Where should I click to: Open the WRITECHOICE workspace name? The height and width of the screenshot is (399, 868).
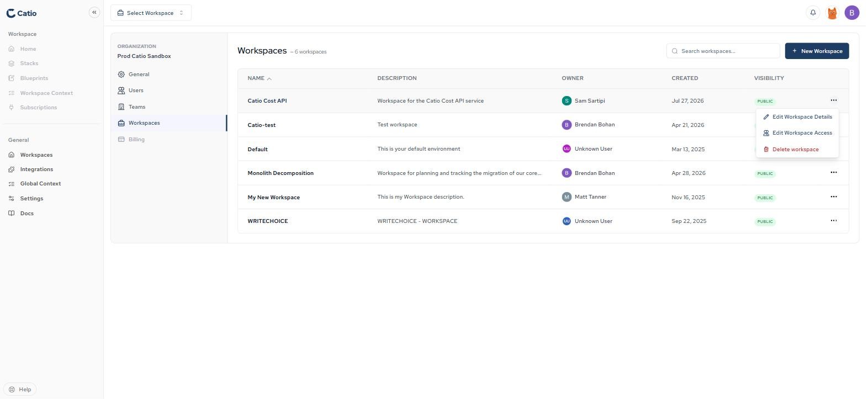click(x=268, y=221)
